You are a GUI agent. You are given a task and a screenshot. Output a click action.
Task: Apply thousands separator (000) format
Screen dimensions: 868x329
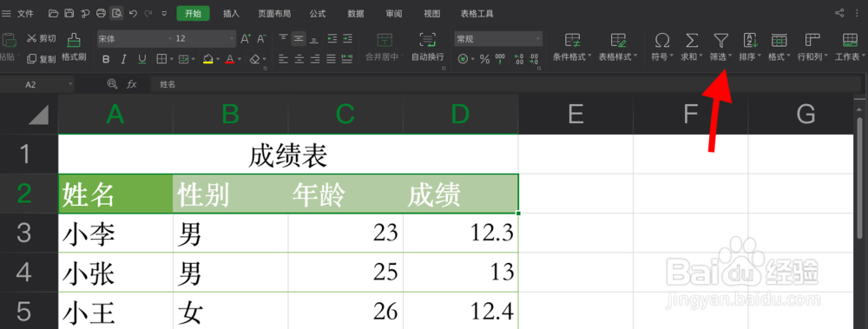point(500,59)
